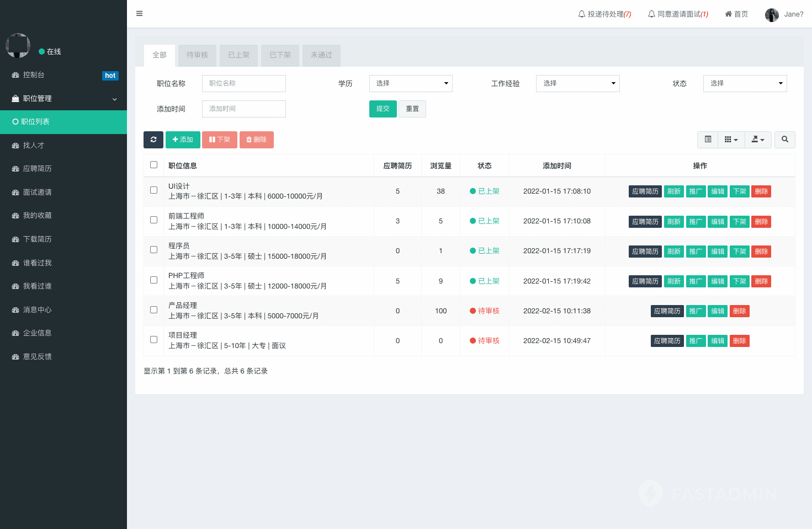Open the table search magnifier icon

click(x=784, y=140)
